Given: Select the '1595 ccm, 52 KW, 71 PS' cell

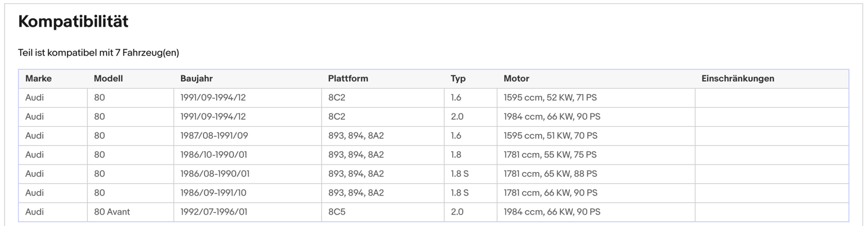Looking at the screenshot, I should tap(550, 97).
